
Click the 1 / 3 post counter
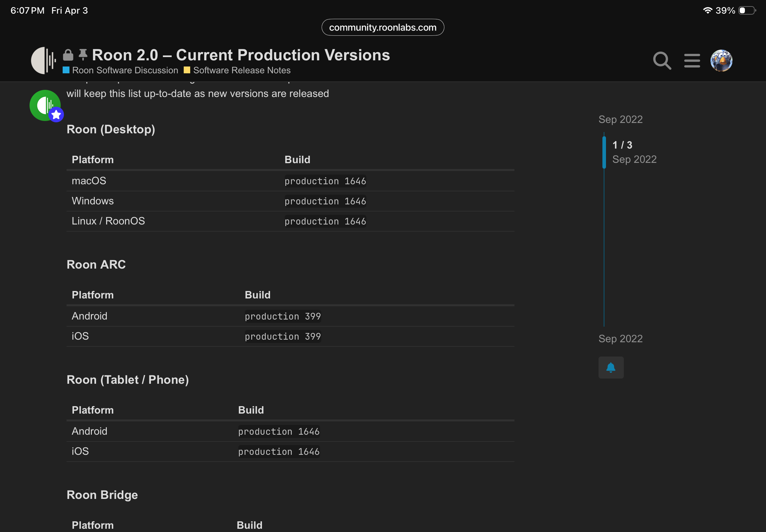622,145
